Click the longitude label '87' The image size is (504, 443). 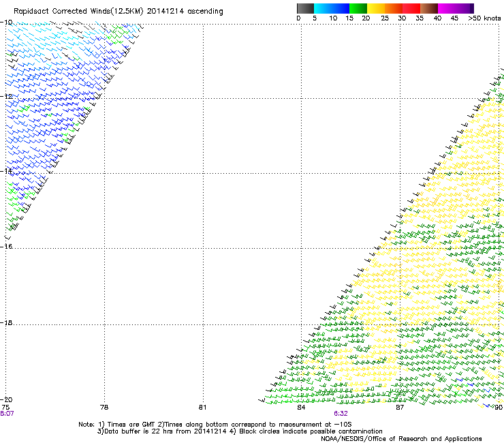400,408
